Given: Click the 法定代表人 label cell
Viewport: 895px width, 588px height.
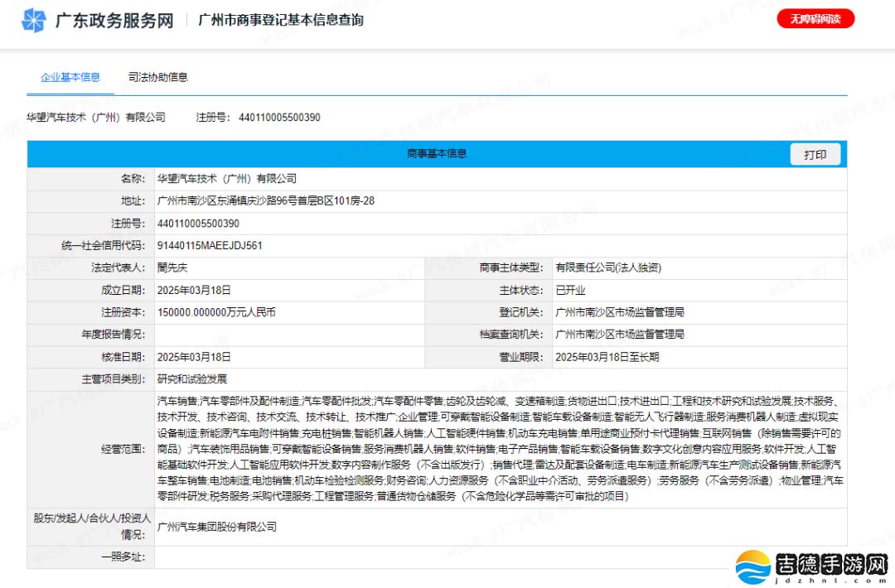Looking at the screenshot, I should pos(91,267).
